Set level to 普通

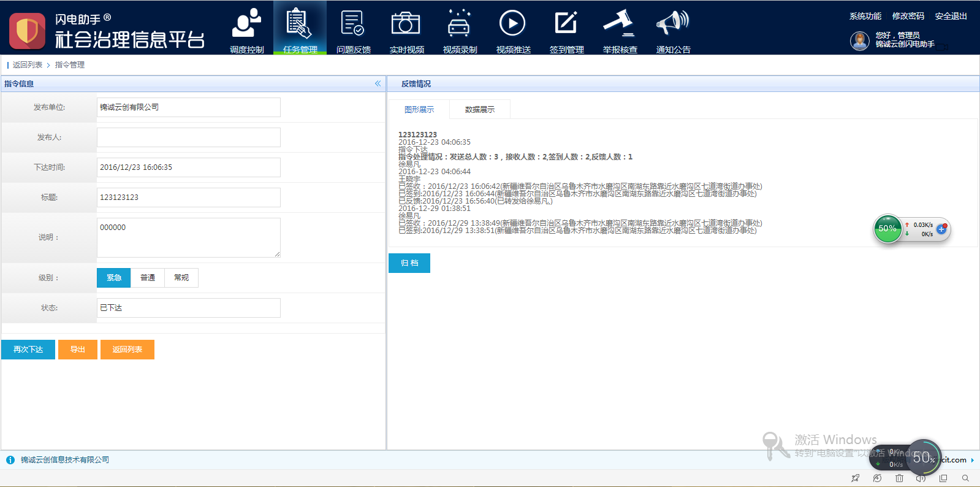tap(148, 278)
